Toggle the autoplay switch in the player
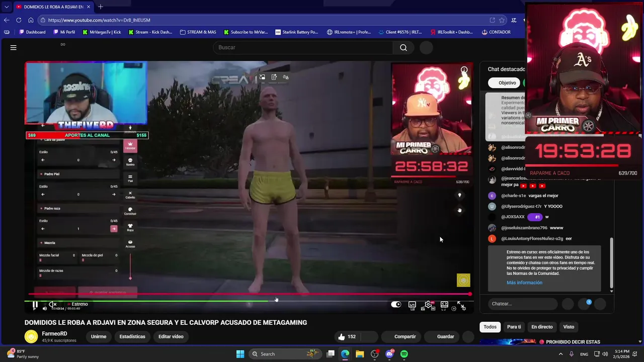The width and height of the screenshot is (644, 362). pos(396,304)
